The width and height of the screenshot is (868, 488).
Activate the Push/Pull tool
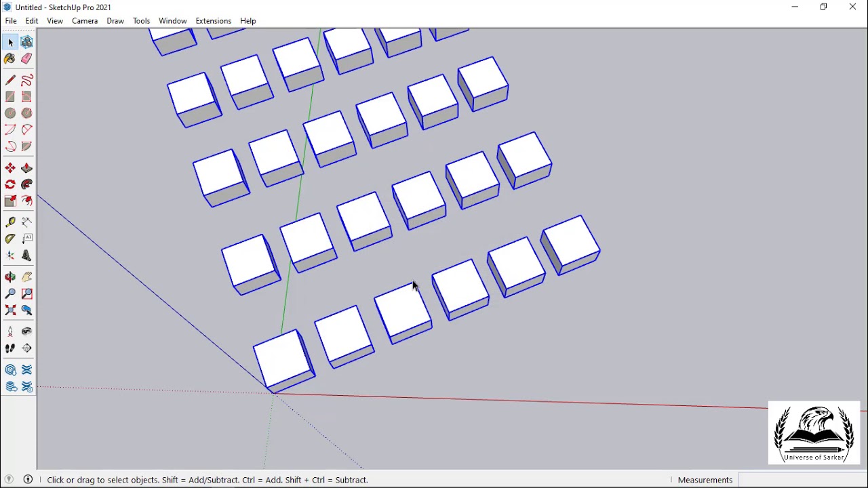(26, 168)
